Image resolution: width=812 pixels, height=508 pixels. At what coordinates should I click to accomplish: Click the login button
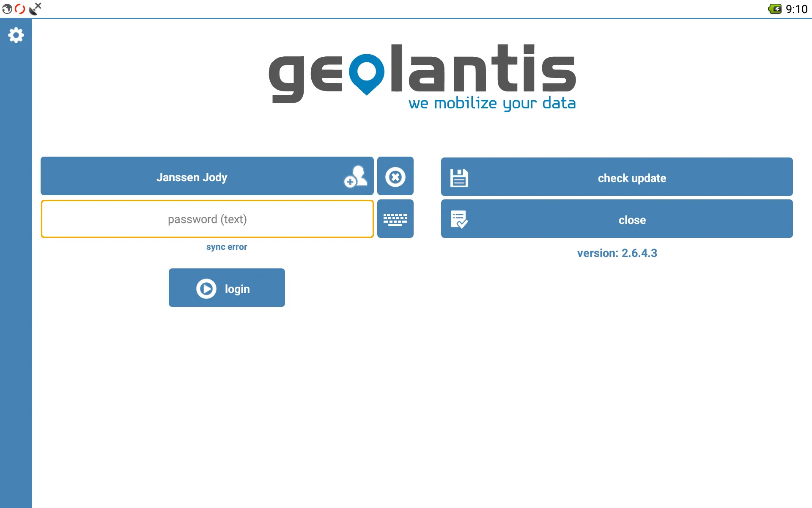coord(227,287)
